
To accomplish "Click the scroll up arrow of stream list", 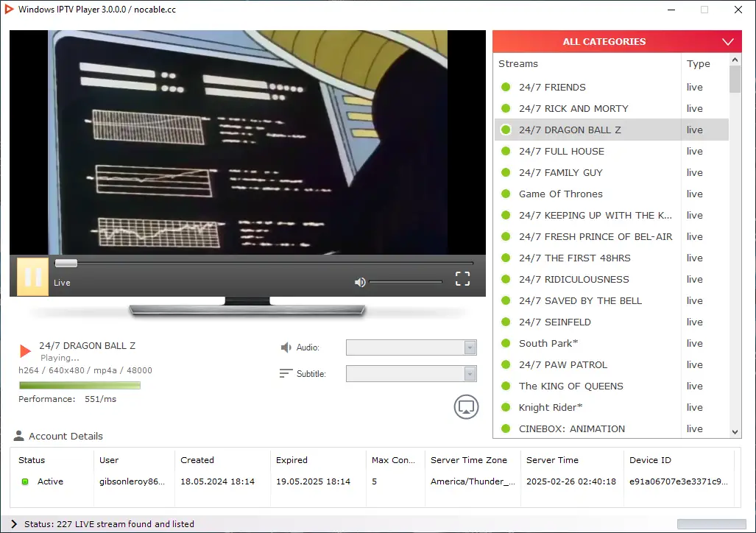I will pos(735,60).
